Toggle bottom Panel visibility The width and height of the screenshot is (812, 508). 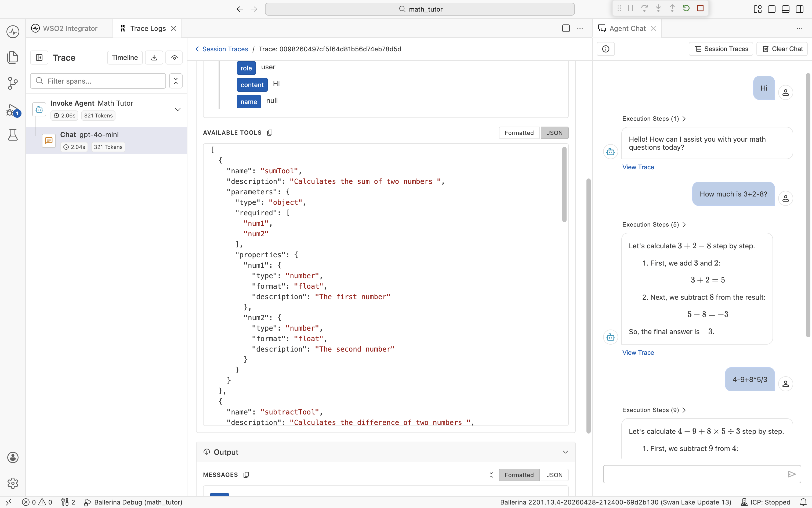click(x=785, y=9)
